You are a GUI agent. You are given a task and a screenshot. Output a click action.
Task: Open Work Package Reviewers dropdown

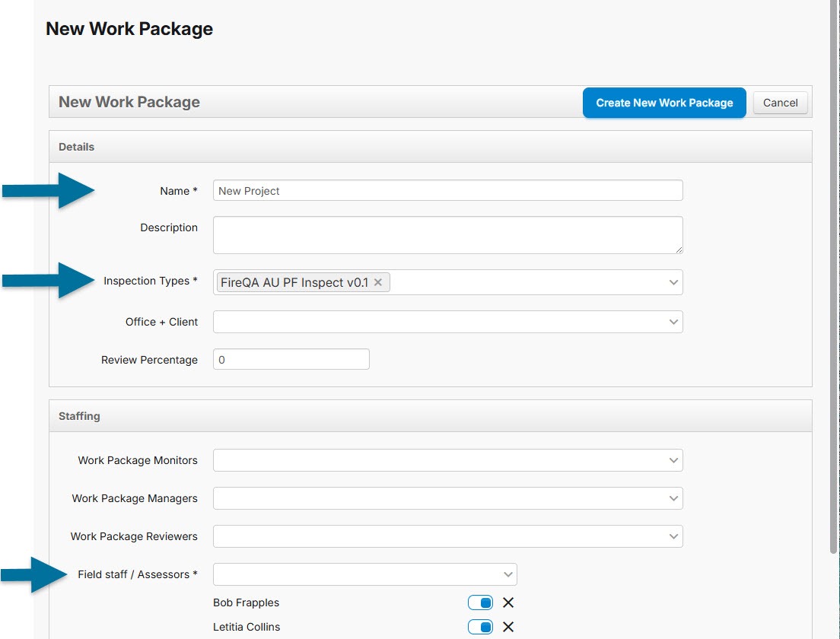[673, 536]
